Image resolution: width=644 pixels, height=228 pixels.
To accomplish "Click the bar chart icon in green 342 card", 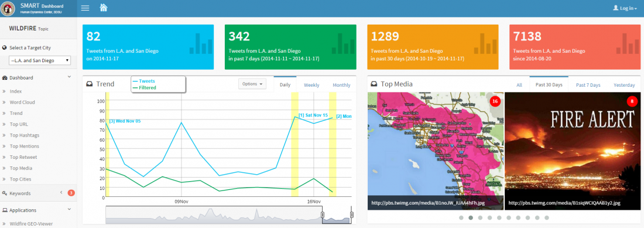I will pyautogui.click(x=343, y=43).
